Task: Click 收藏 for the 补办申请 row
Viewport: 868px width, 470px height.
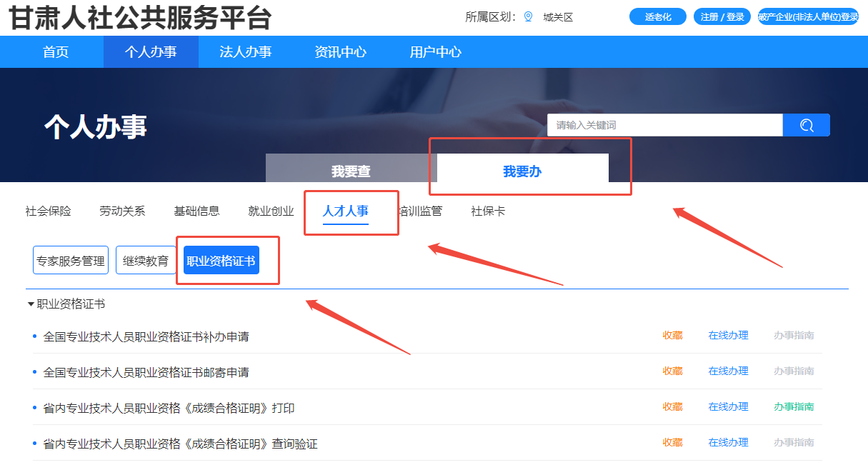Action: coord(672,336)
